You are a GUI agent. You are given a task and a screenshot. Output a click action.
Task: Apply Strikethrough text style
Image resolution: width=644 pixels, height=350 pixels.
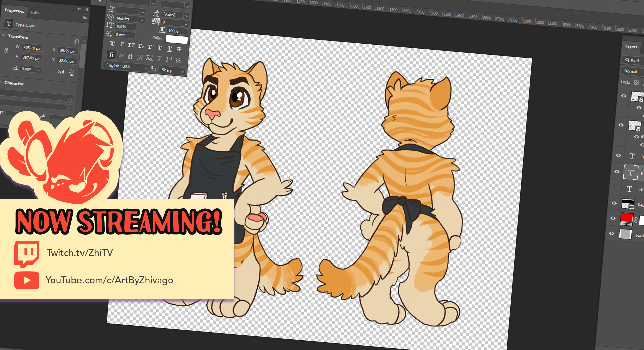(179, 49)
